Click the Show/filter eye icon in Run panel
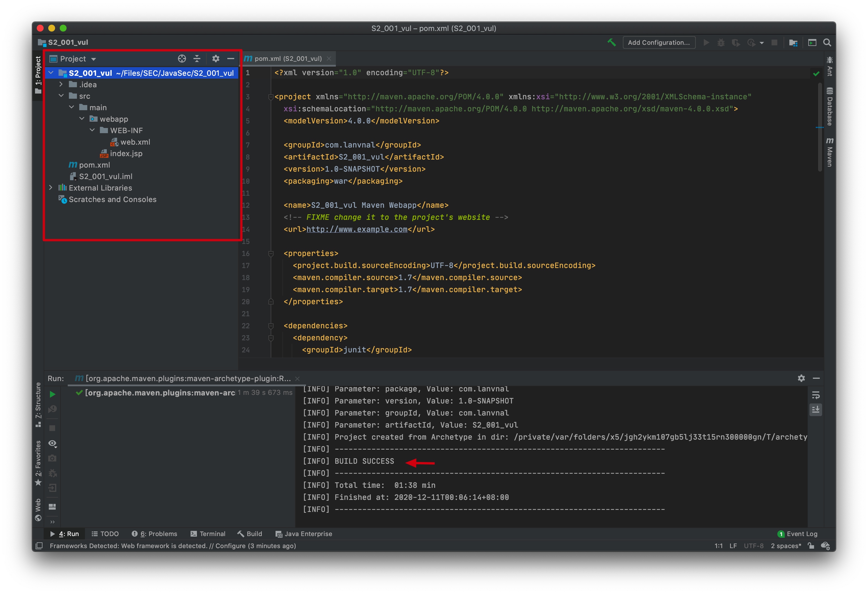This screenshot has height=594, width=868. (x=52, y=443)
